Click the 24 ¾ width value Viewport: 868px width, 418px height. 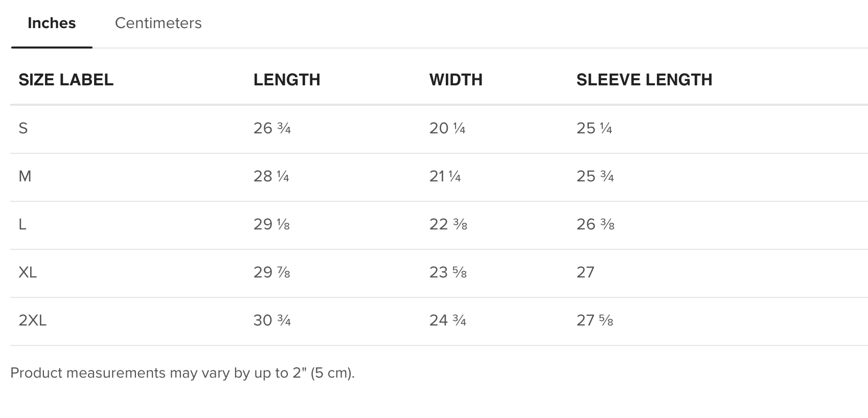click(x=448, y=320)
